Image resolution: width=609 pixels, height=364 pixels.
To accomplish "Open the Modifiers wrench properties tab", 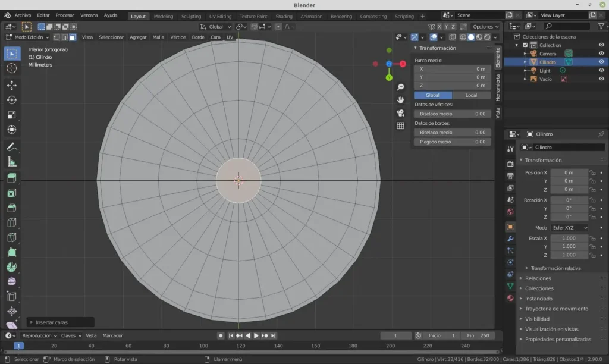I will tap(510, 239).
